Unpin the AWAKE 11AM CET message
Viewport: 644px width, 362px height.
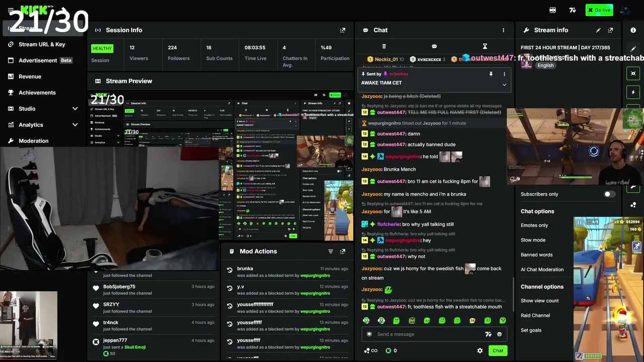click(x=491, y=74)
